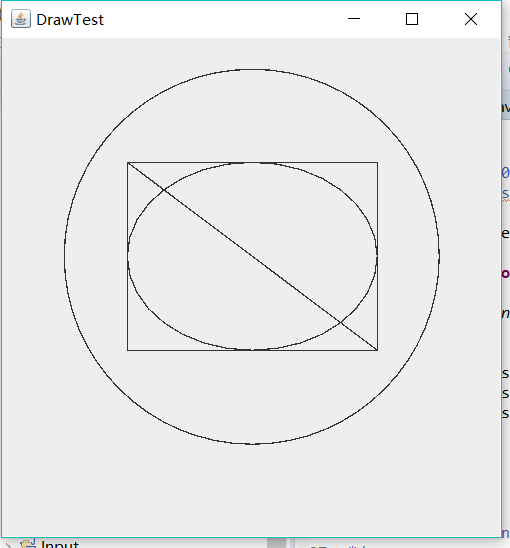Click the DrawTest title text

pyautogui.click(x=70, y=20)
